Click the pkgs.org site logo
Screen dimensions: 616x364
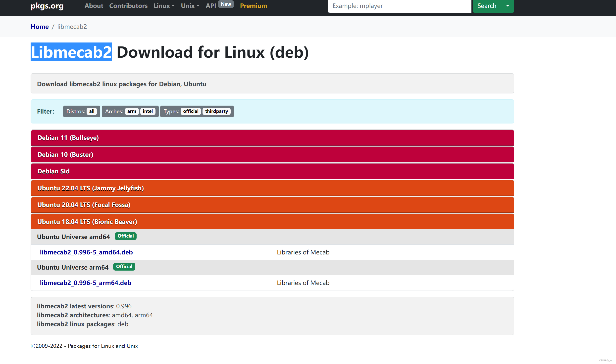point(47,6)
